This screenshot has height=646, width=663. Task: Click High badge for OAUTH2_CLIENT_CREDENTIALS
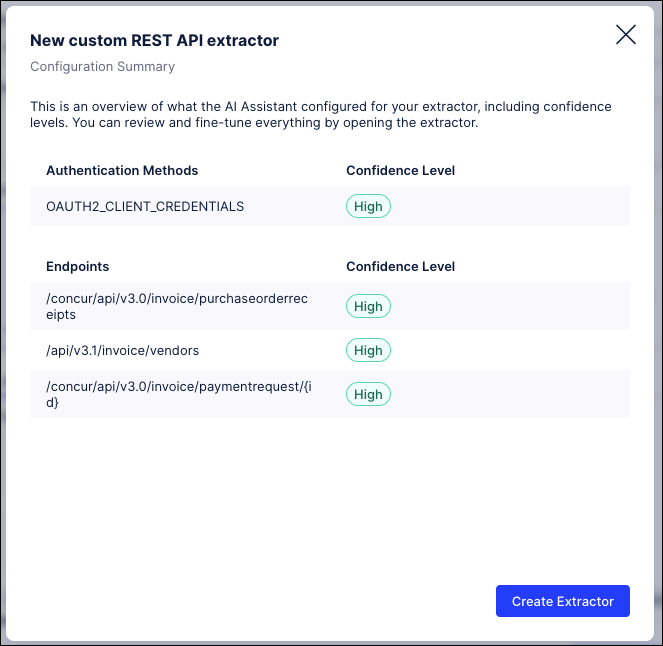(368, 206)
